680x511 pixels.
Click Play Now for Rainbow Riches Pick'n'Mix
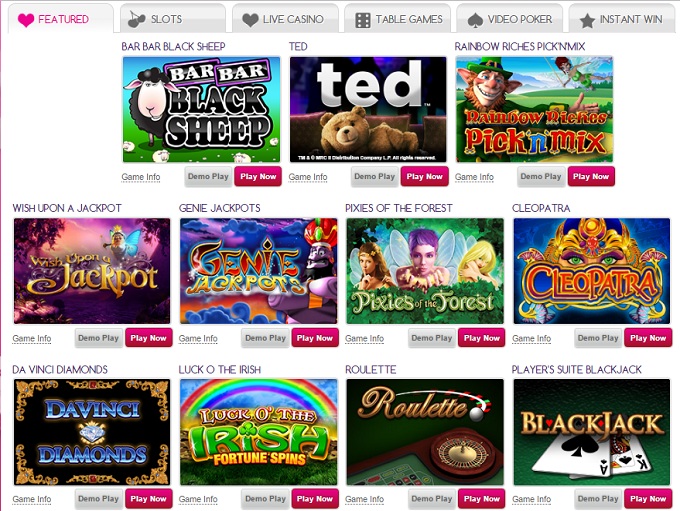[x=591, y=177]
